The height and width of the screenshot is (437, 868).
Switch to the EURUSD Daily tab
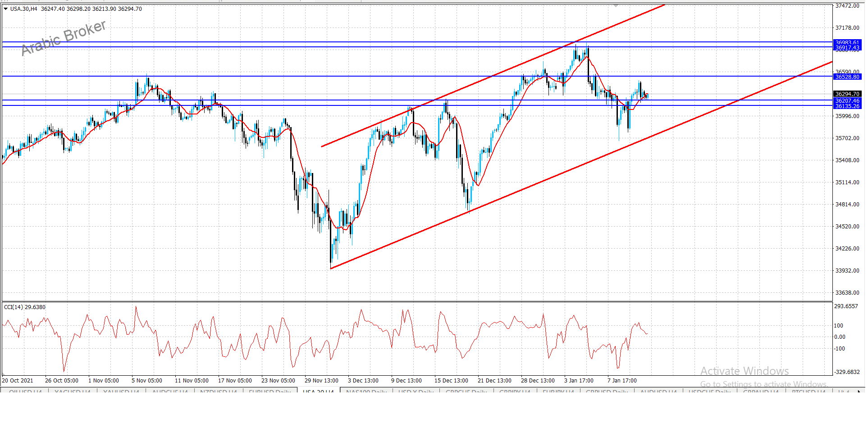pyautogui.click(x=270, y=391)
